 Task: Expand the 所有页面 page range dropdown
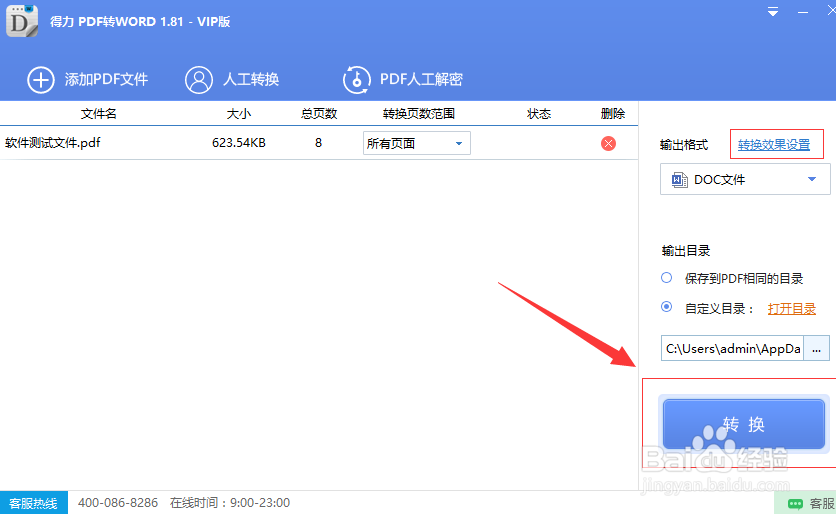point(416,143)
